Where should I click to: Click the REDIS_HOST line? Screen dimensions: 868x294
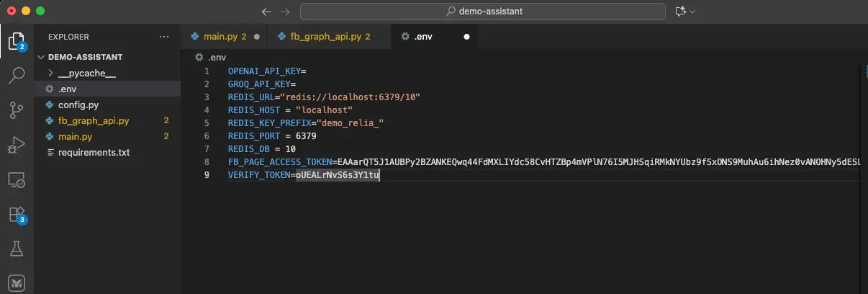pyautogui.click(x=290, y=110)
